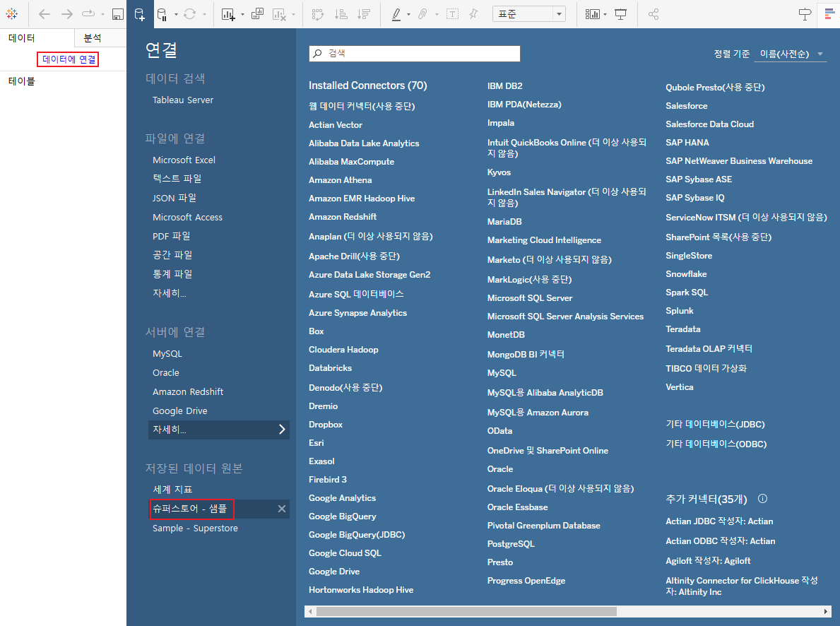Click the clear sheet icon
Viewport: 840px width, 626px height.
[279, 14]
